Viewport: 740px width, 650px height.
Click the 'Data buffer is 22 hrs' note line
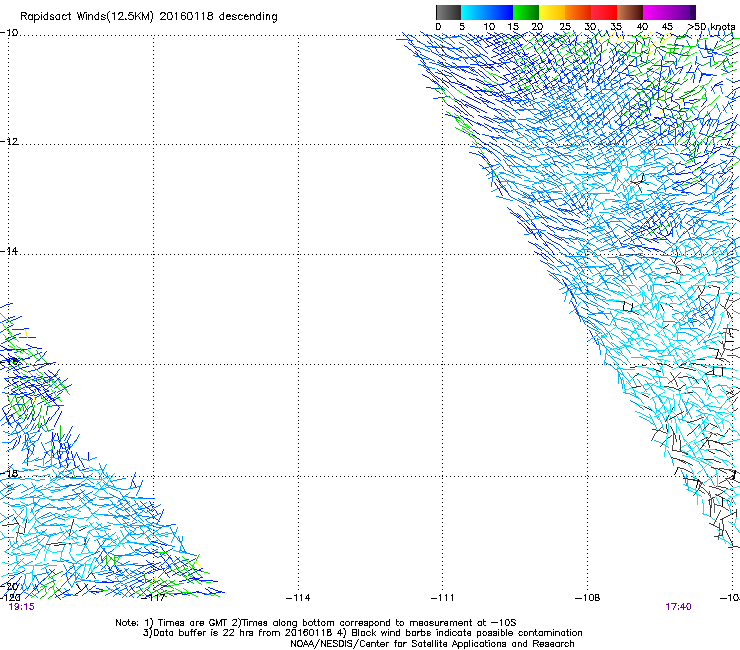click(x=362, y=633)
